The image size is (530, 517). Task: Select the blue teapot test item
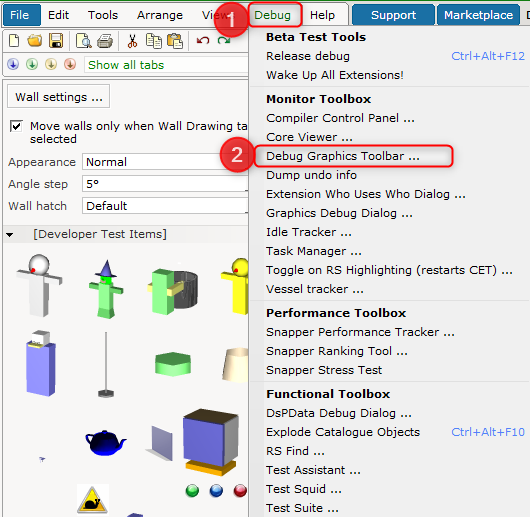click(x=105, y=443)
